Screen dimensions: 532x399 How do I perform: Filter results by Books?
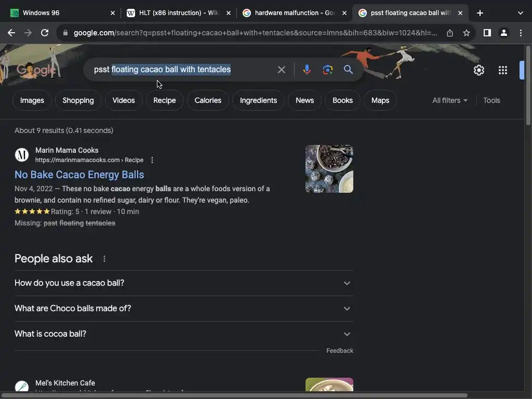(342, 100)
